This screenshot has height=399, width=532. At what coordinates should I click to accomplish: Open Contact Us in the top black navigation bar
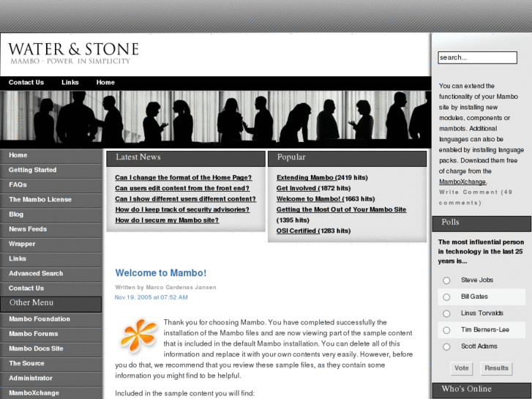pyautogui.click(x=26, y=83)
